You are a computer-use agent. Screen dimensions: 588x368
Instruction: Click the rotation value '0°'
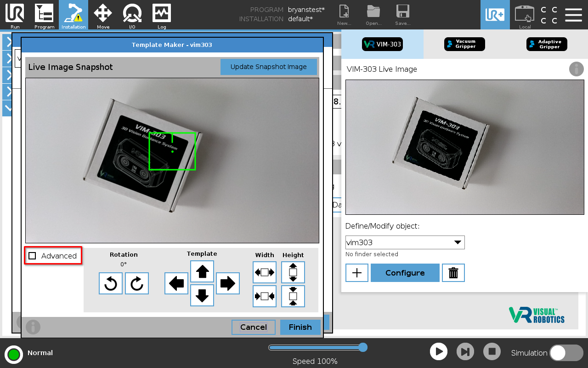pos(124,264)
